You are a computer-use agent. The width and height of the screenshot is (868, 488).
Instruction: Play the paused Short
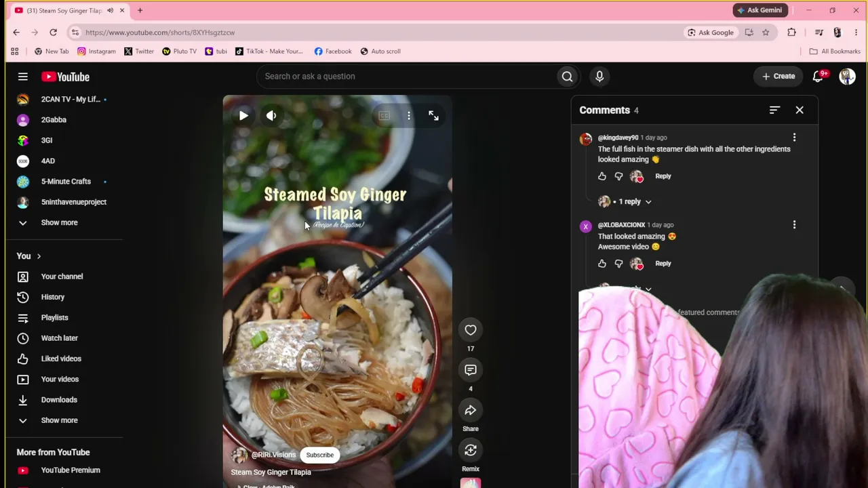point(243,116)
